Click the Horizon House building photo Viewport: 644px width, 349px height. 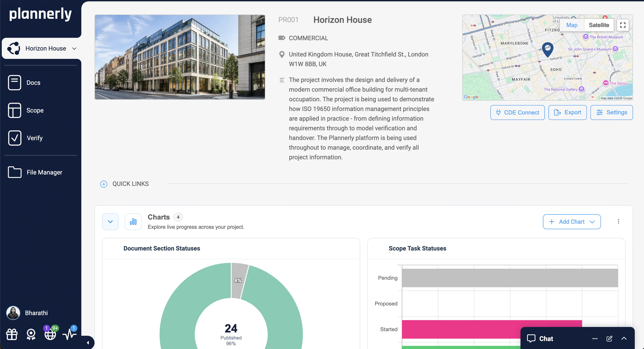tap(180, 57)
